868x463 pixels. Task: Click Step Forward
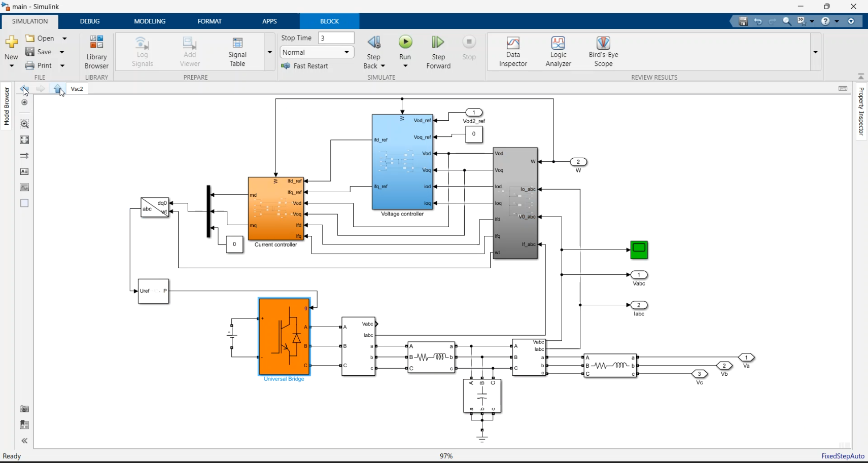438,52
